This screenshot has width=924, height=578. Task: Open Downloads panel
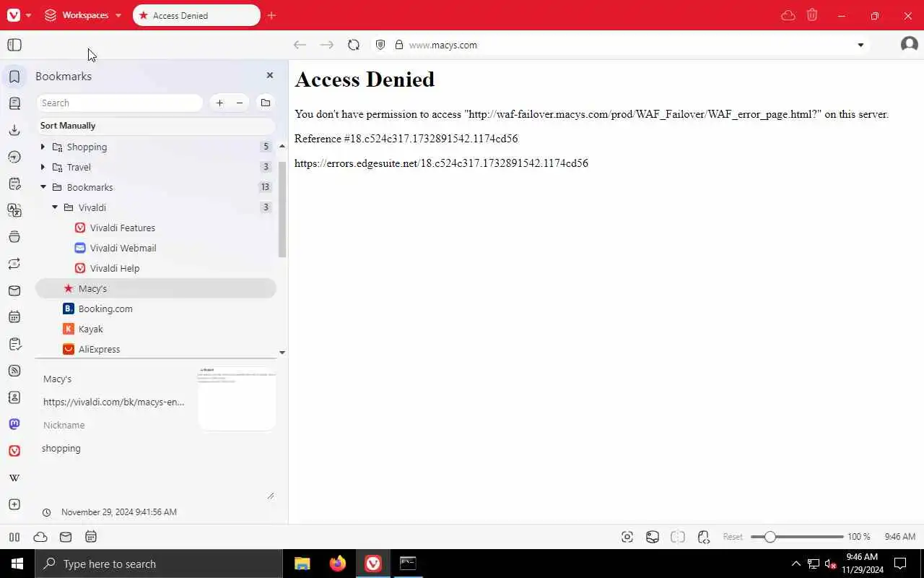14,130
